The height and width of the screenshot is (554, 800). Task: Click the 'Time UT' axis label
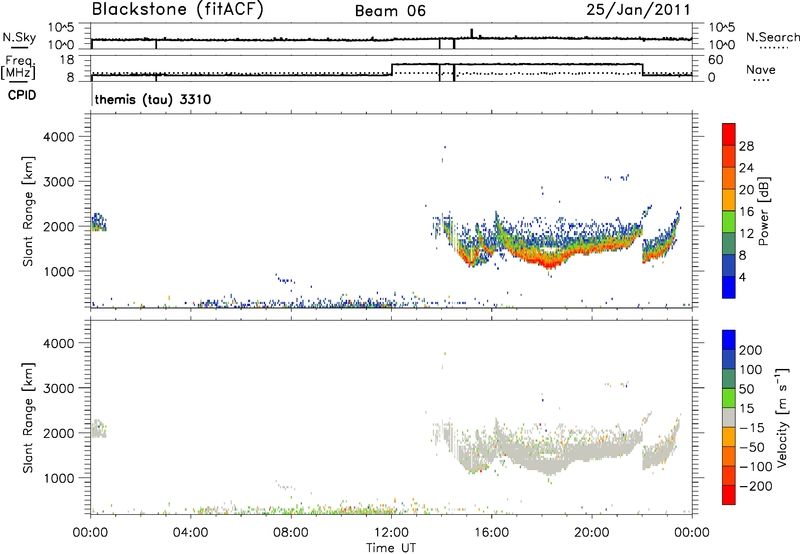391,548
